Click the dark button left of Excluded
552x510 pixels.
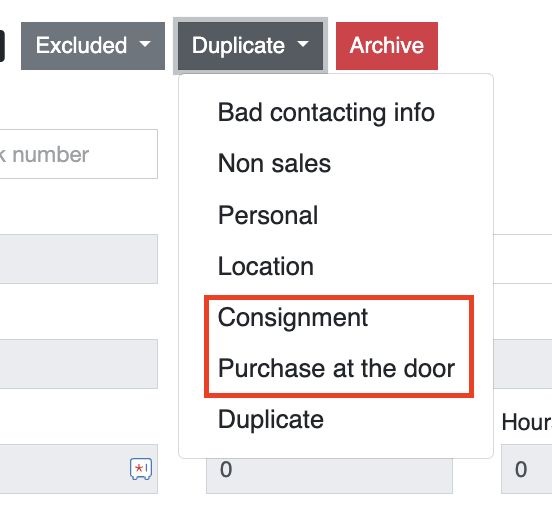pos(2,46)
